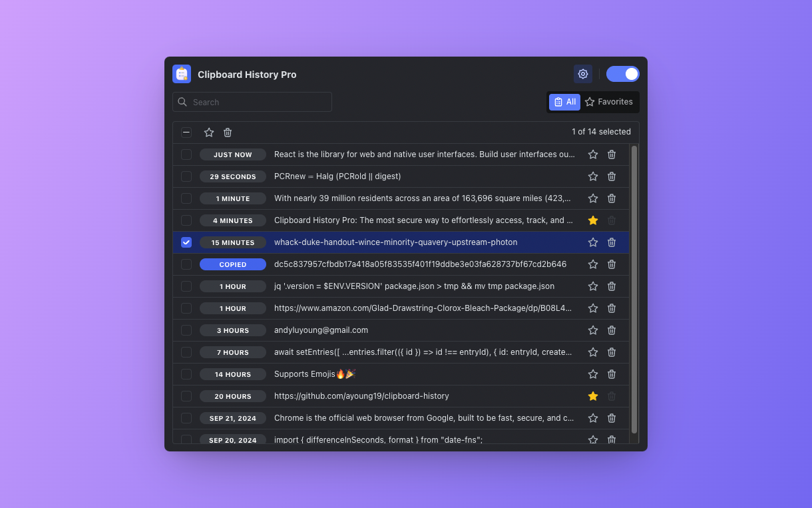Star the dc5c837957 hash entry
The width and height of the screenshot is (812, 508).
click(x=593, y=264)
